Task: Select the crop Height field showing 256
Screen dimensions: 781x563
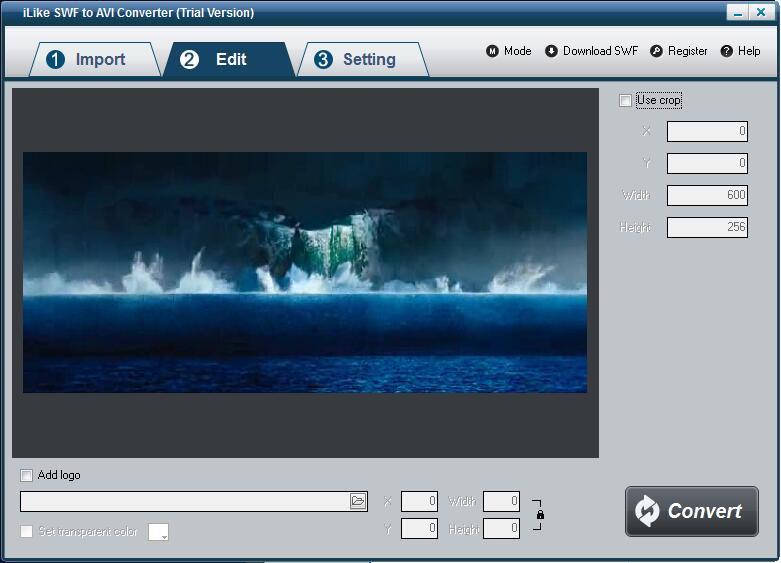Action: point(707,227)
